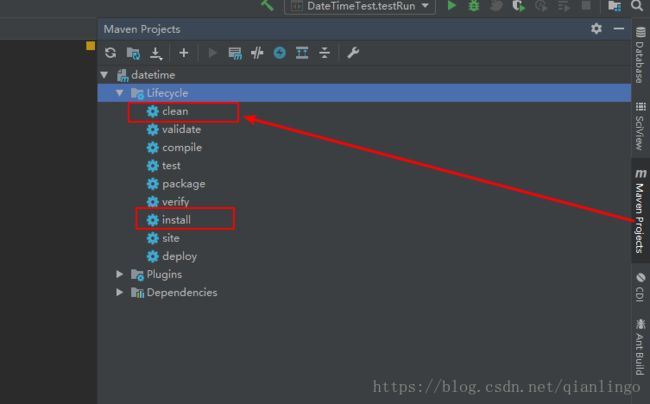The width and height of the screenshot is (650, 404).
Task: Open Project Structure icon in top toolbar
Action: click(x=614, y=6)
